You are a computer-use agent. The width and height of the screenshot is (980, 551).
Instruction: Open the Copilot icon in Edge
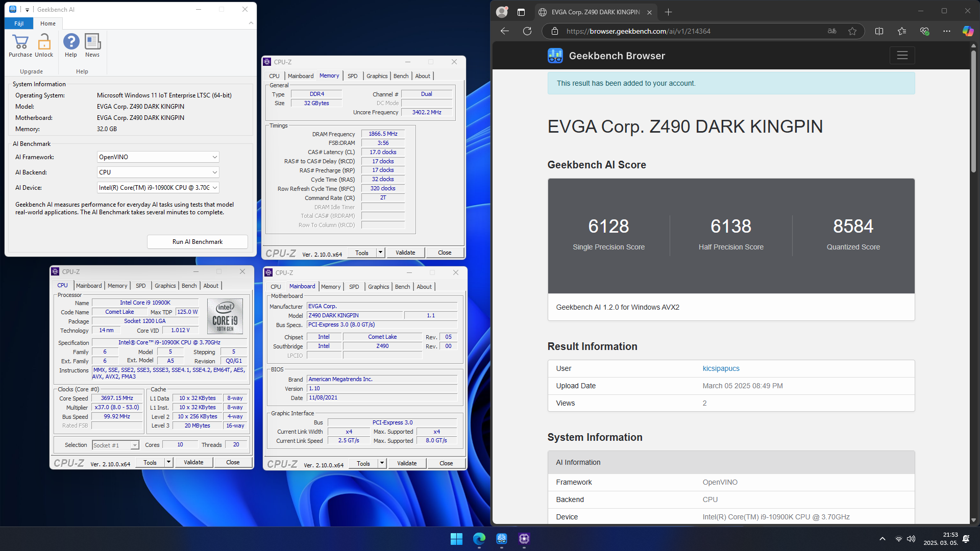pyautogui.click(x=968, y=31)
